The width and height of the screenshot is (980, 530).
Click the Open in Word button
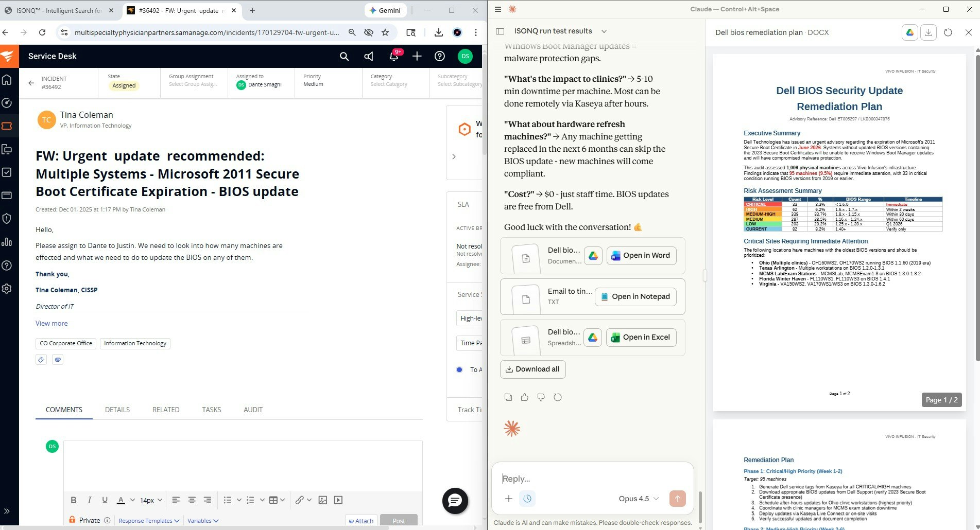(641, 255)
